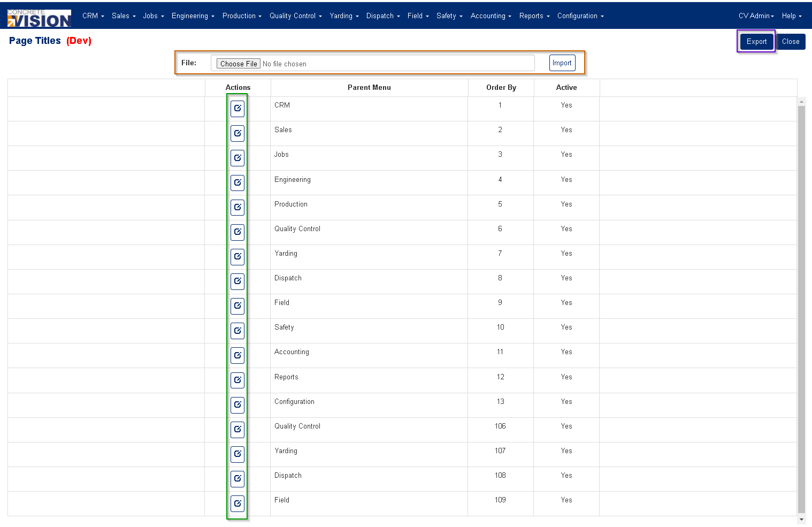Click the Page Titles heading
This screenshot has width=812, height=527.
(35, 41)
